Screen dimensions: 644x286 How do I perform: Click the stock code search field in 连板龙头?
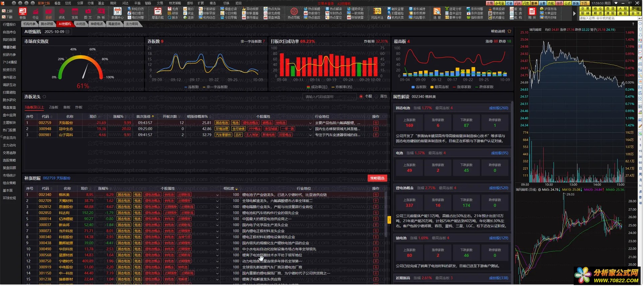pos(329,96)
